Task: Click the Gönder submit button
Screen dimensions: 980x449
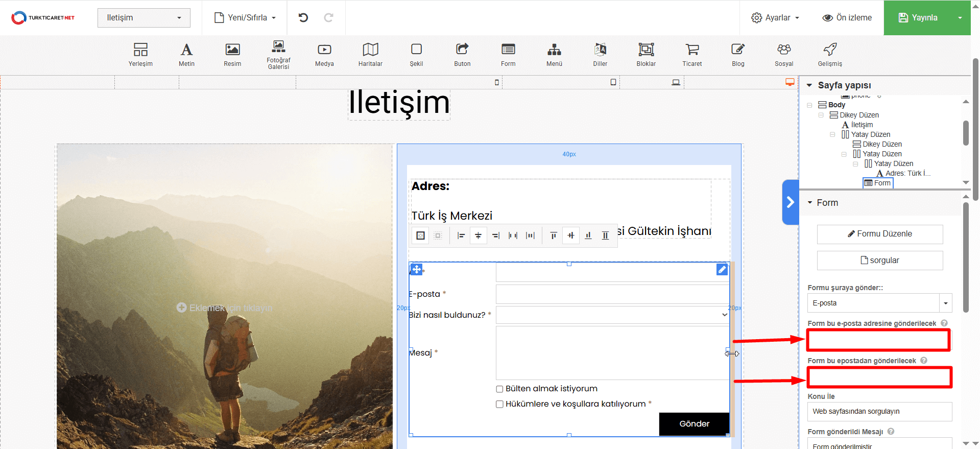Action: tap(694, 424)
